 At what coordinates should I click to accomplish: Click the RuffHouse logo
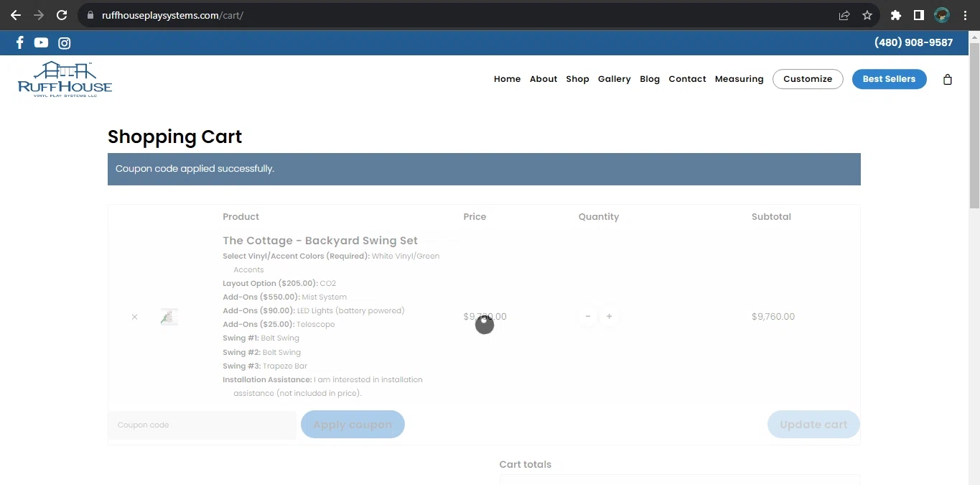click(x=65, y=79)
